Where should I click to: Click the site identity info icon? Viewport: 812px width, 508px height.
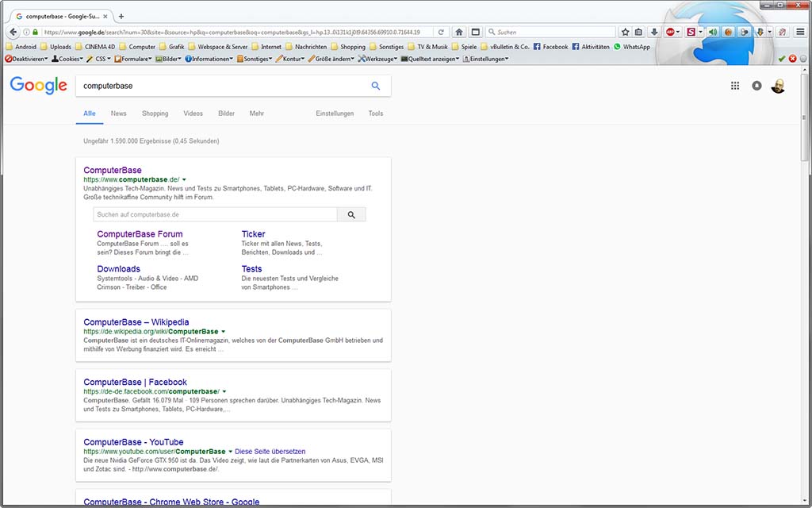(x=26, y=32)
